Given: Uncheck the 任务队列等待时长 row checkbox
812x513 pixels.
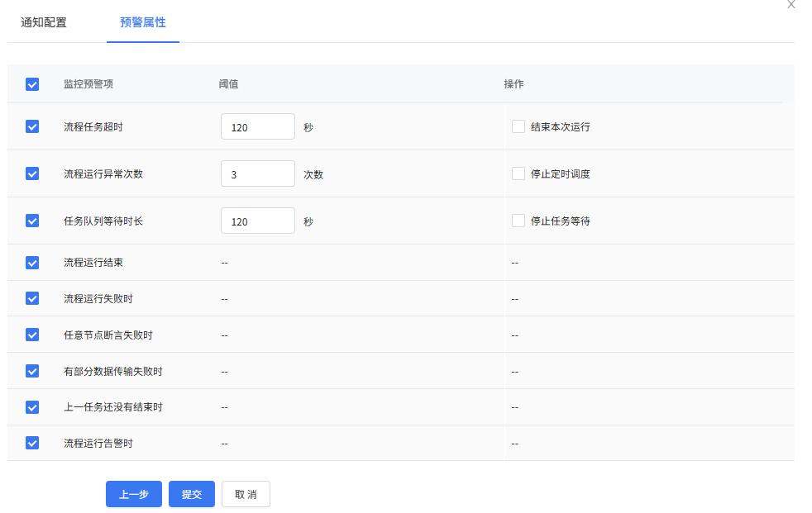Looking at the screenshot, I should click(32, 221).
